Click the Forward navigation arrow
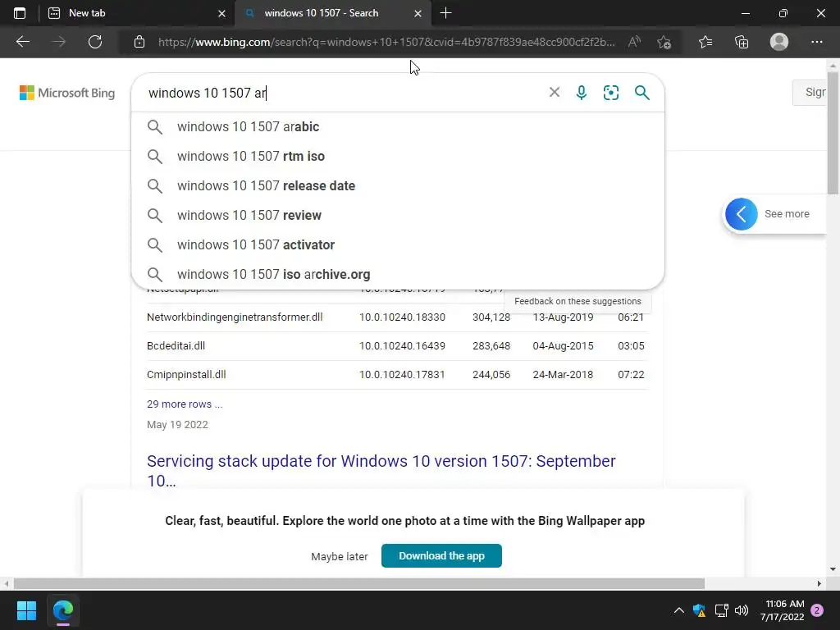 (x=59, y=42)
